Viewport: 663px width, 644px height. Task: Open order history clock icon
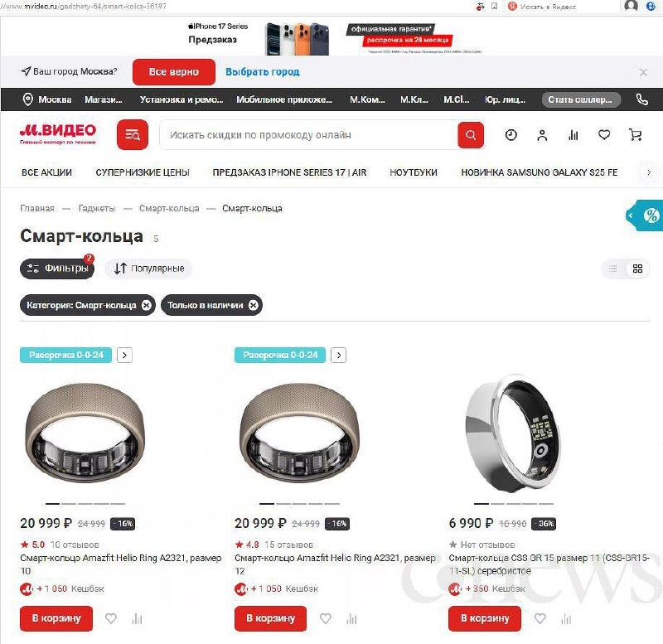coord(511,135)
